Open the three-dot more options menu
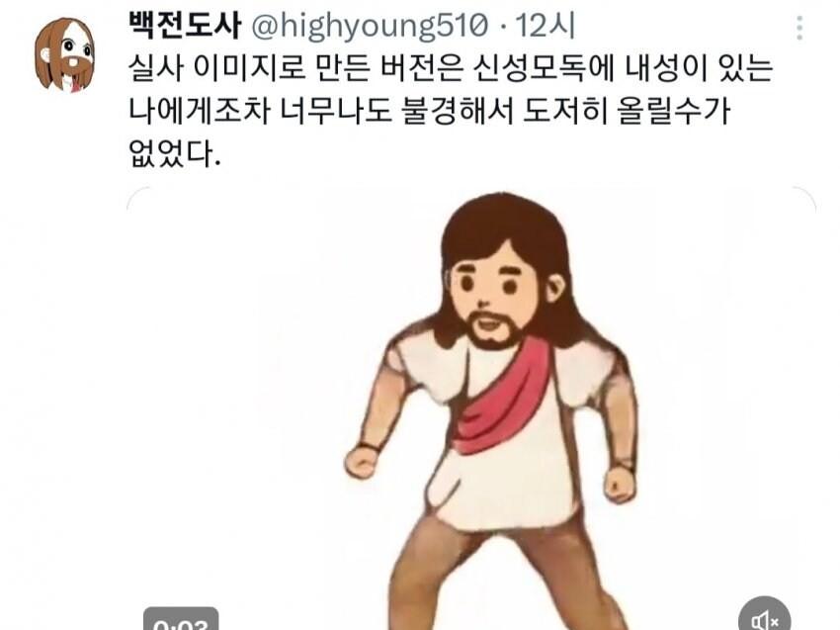This screenshot has width=840, height=630. [798, 28]
